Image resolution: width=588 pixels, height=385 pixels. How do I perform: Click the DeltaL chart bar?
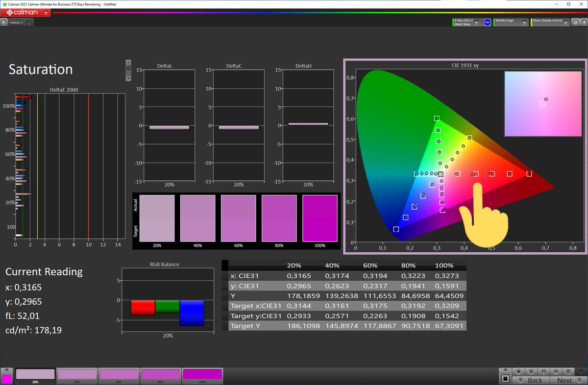[169, 127]
